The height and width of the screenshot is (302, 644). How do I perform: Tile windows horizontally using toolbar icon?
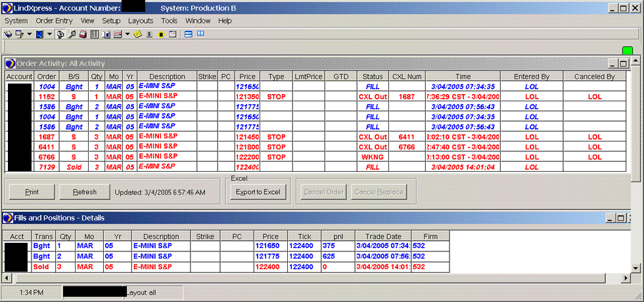coord(189,35)
